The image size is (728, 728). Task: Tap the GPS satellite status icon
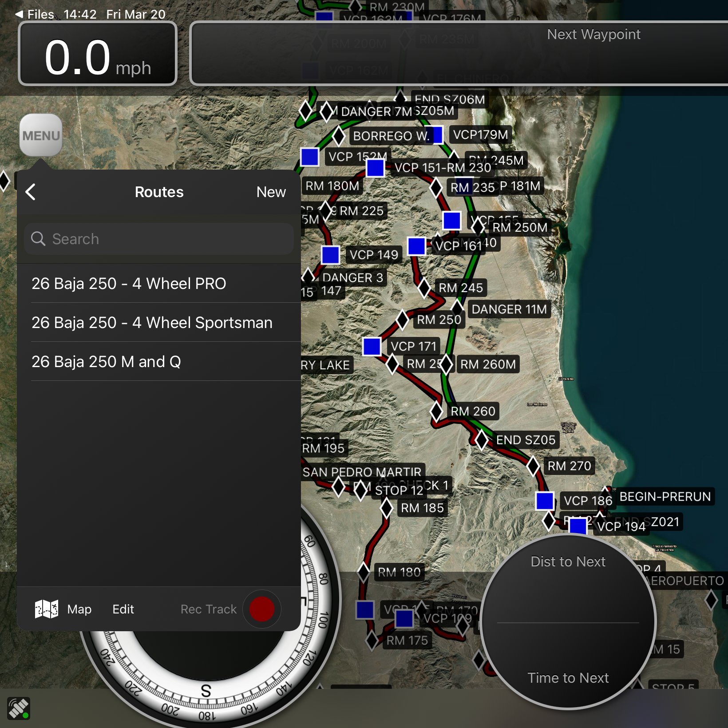(19, 708)
